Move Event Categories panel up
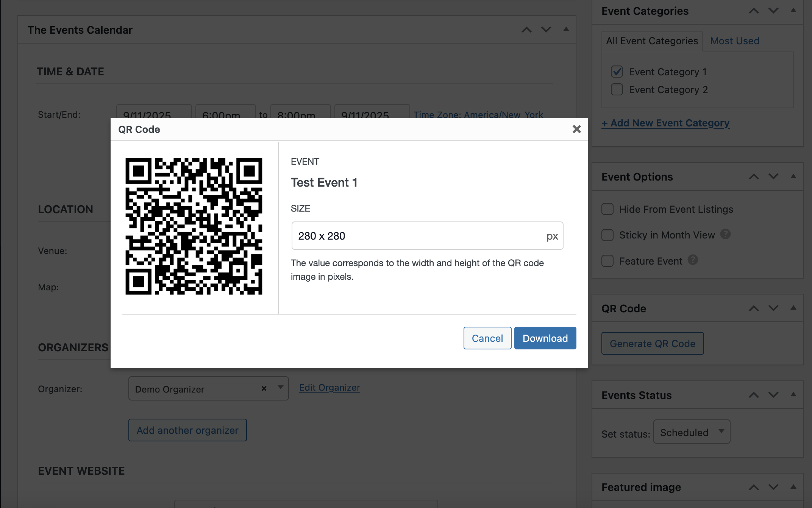This screenshot has height=508, width=812. click(754, 11)
